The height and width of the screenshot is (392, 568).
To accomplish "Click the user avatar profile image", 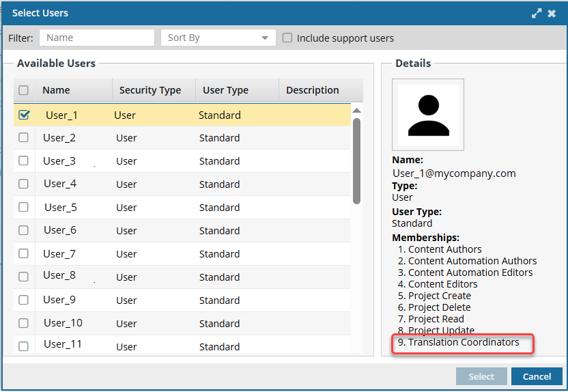I will pos(428,114).
